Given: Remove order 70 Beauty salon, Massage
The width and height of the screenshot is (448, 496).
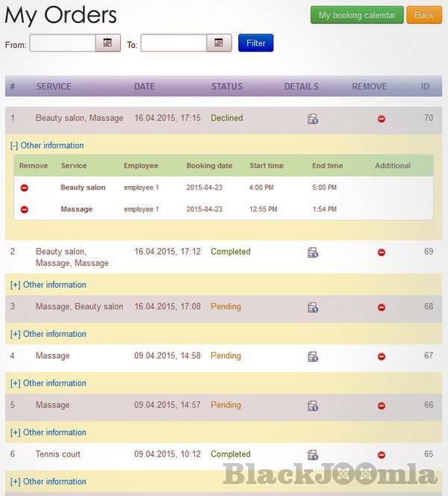Looking at the screenshot, I should click(x=381, y=119).
